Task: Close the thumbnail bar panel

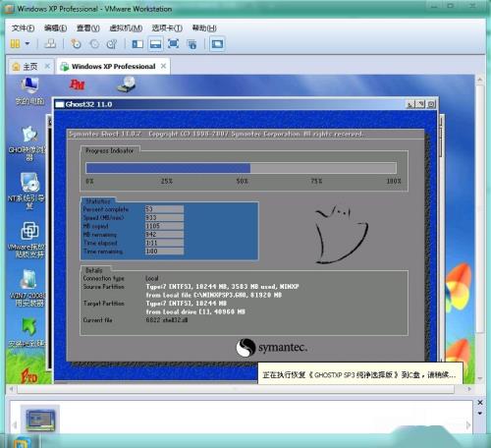Action: point(480,403)
